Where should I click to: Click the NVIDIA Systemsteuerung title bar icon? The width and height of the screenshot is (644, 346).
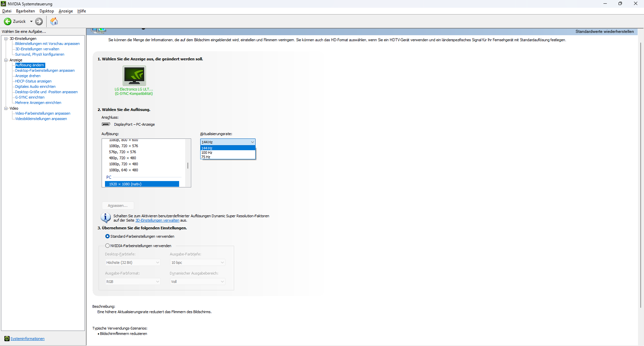[3, 4]
